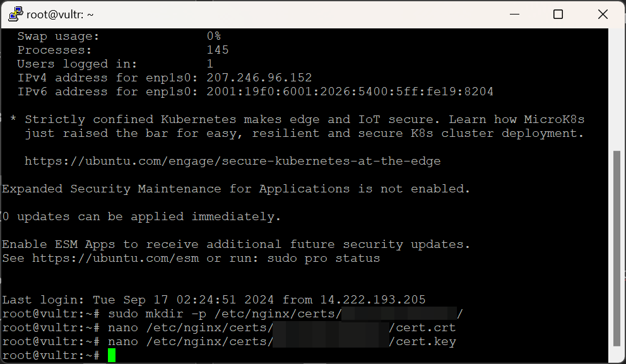The height and width of the screenshot is (364, 626).
Task: Click the cert.crt filename in the nano command
Action: 422,328
